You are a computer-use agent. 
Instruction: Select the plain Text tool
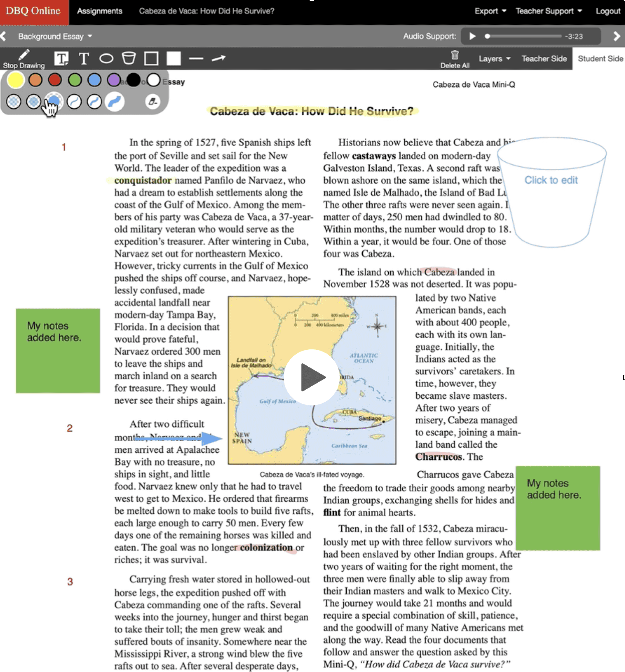click(x=83, y=59)
